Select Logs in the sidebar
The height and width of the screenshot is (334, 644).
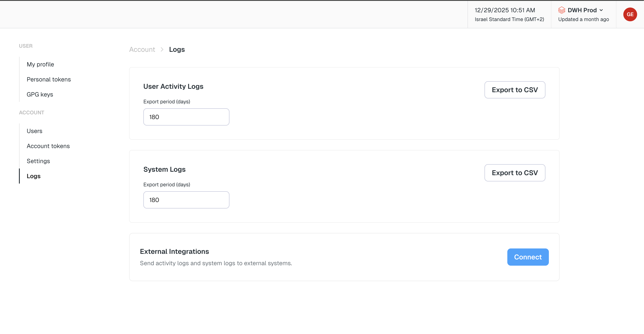click(x=34, y=176)
